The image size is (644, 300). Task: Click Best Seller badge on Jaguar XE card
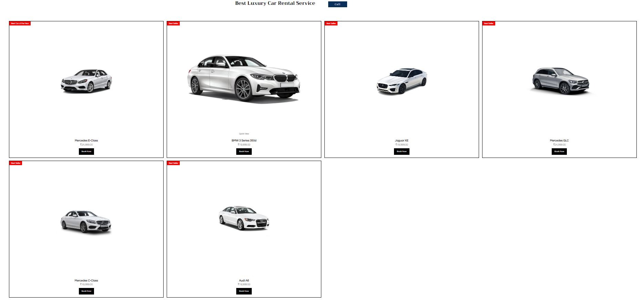(331, 23)
